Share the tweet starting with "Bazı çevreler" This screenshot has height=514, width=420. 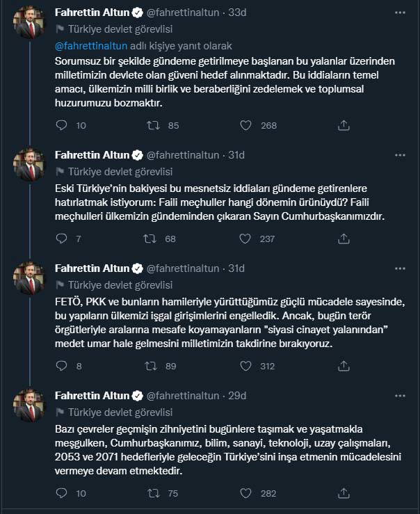(343, 493)
